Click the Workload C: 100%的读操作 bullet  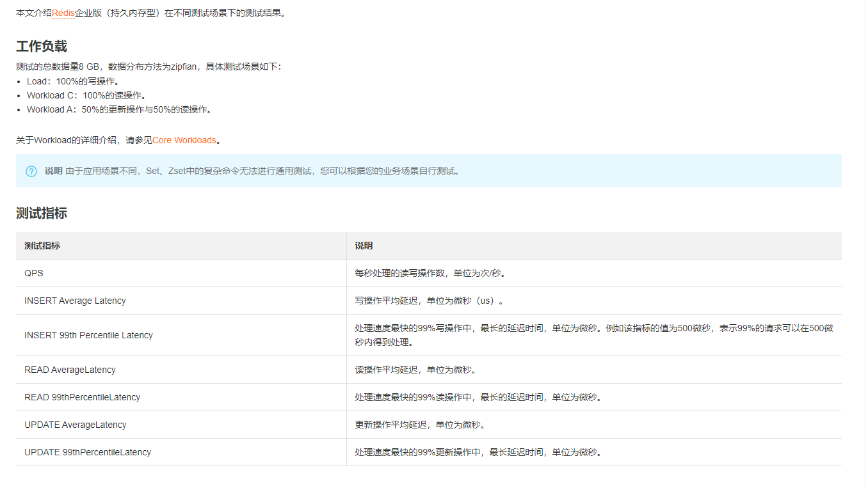[86, 95]
